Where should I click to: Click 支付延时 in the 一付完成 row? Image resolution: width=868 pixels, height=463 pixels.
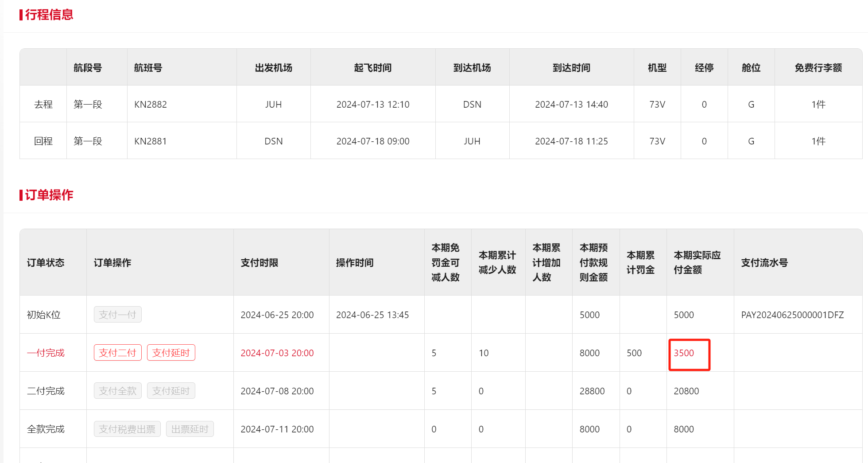(x=171, y=353)
